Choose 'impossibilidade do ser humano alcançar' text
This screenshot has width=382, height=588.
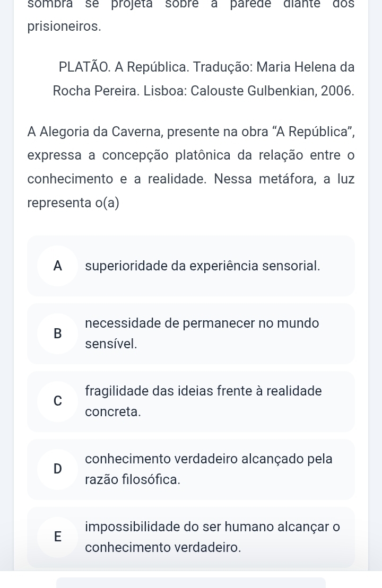pos(212,527)
